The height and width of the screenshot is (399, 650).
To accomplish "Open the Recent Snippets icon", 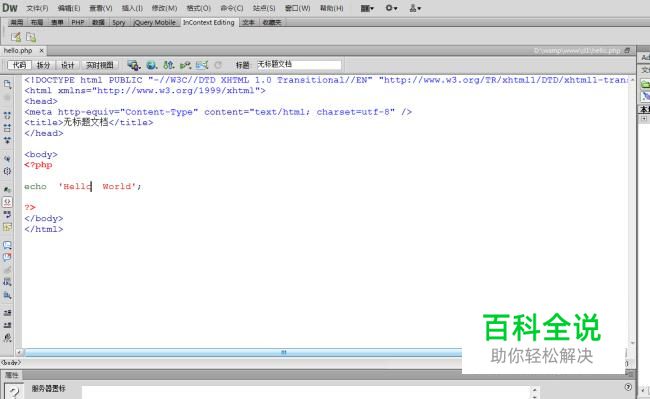I will pyautogui.click(x=7, y=283).
